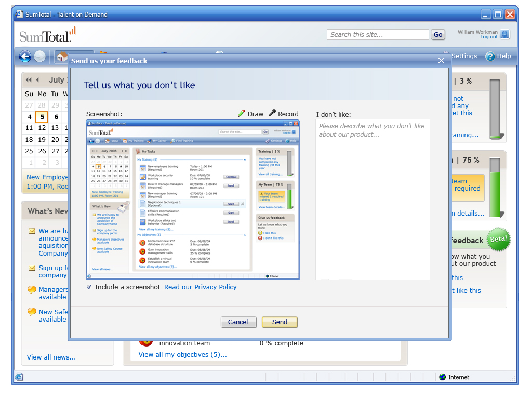Image resolution: width=532 pixels, height=399 pixels.
Task: Select July 18 in the calendar
Action: pyautogui.click(x=29, y=139)
